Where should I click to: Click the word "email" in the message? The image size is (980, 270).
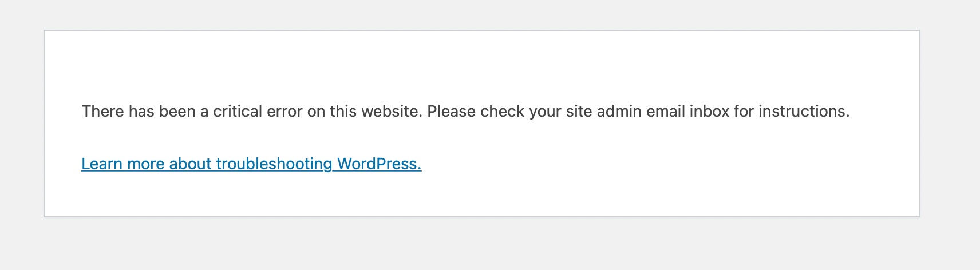pyautogui.click(x=666, y=111)
